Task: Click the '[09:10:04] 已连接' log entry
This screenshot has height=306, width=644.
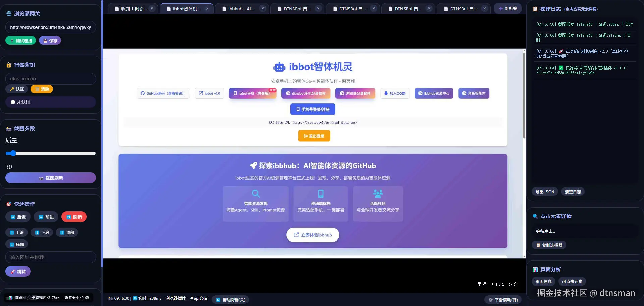Action: coord(585,70)
